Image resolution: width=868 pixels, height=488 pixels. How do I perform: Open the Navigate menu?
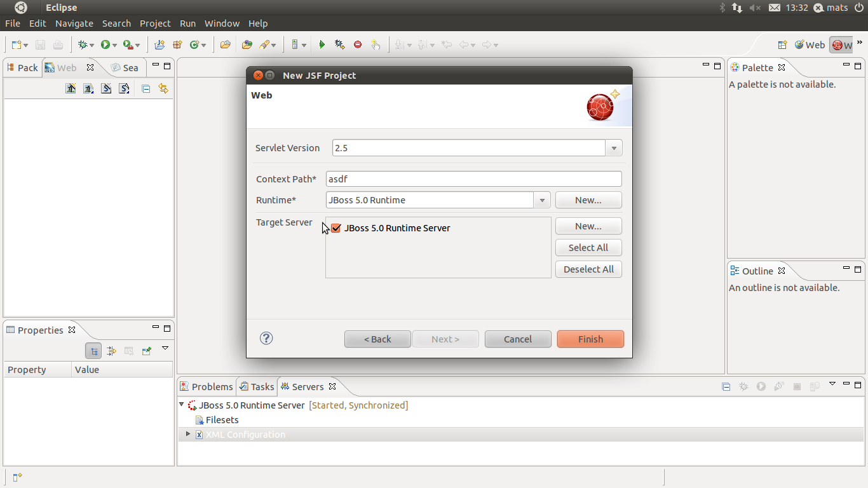coord(74,23)
